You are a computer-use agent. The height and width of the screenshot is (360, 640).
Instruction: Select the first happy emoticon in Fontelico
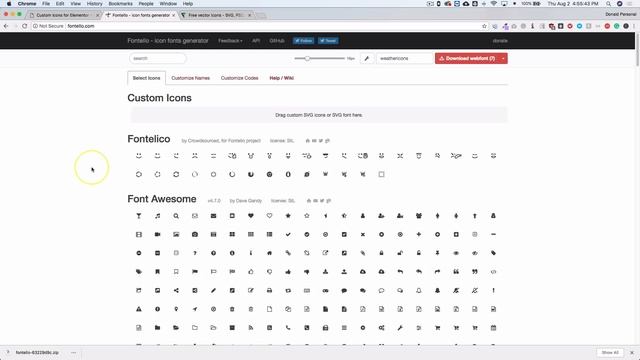tap(139, 156)
